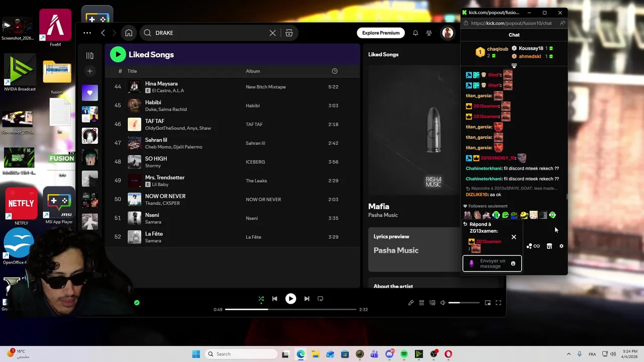Skip to next track in Spotify
Viewport: 644px width, 362px height.
click(x=306, y=299)
